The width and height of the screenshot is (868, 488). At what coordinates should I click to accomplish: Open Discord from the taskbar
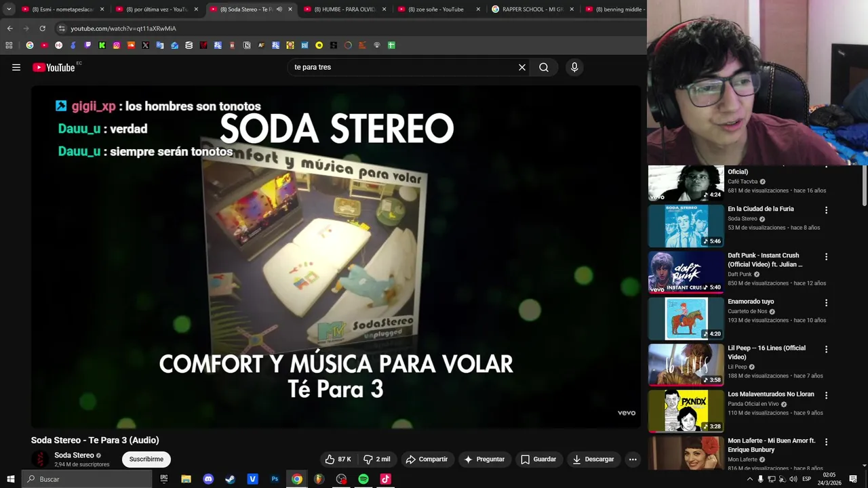click(208, 479)
